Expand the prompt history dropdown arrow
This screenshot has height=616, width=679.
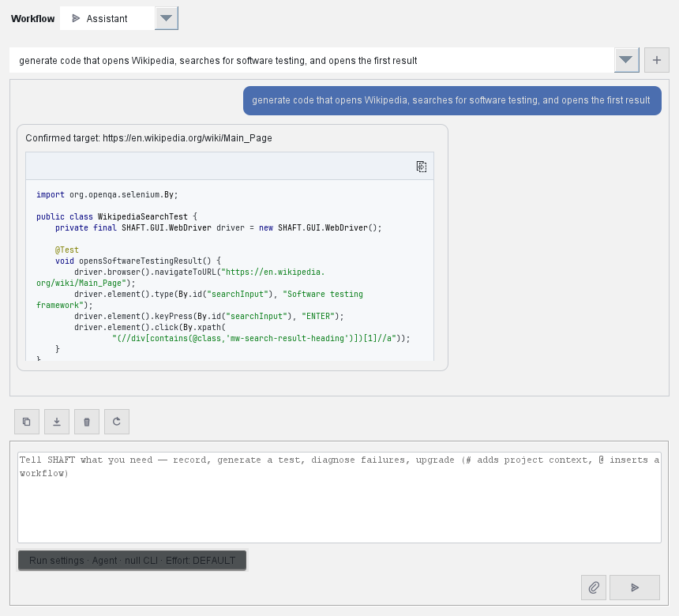626,60
